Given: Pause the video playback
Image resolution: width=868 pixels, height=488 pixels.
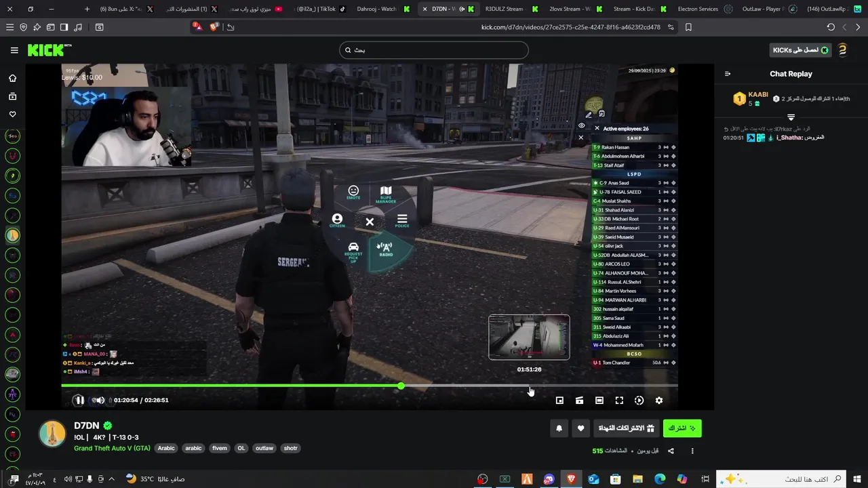Looking at the screenshot, I should coord(79,401).
